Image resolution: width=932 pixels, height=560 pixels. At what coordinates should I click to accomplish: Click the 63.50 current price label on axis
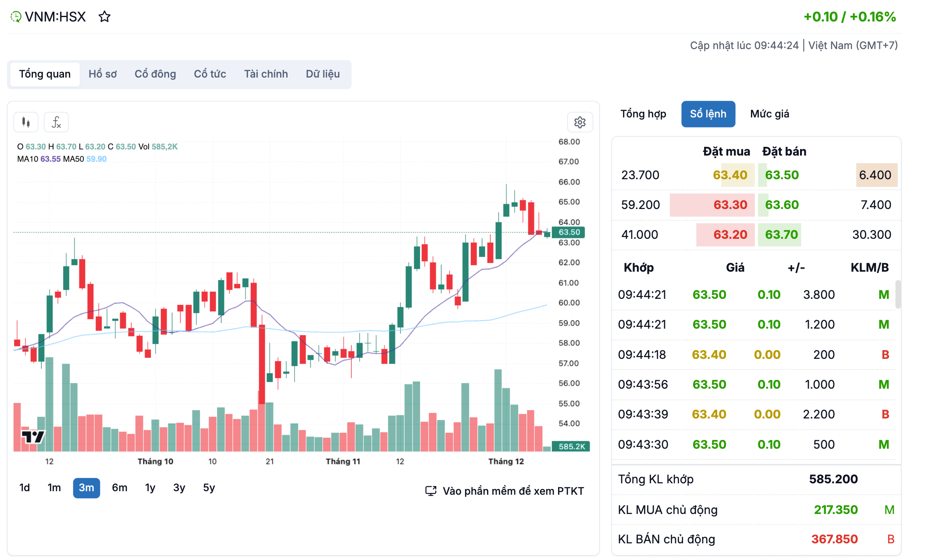click(x=569, y=232)
